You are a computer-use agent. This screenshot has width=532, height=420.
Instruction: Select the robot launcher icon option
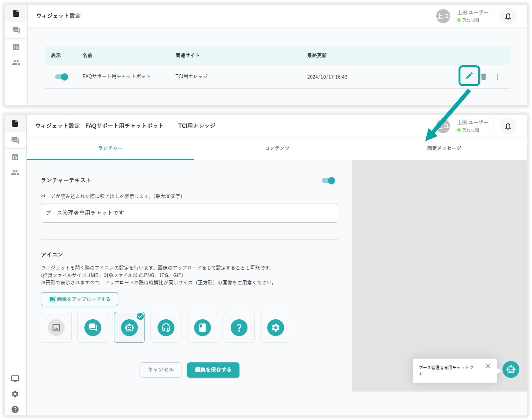point(129,327)
